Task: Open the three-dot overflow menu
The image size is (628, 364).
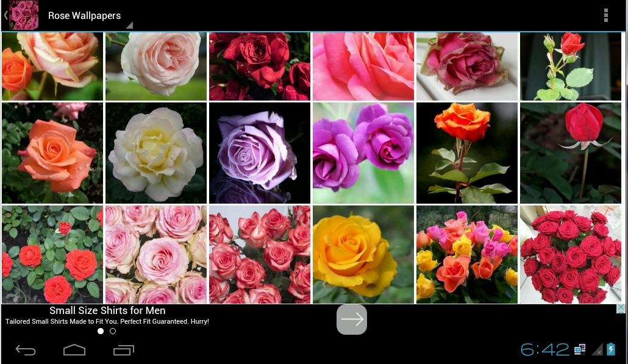Action: click(605, 15)
